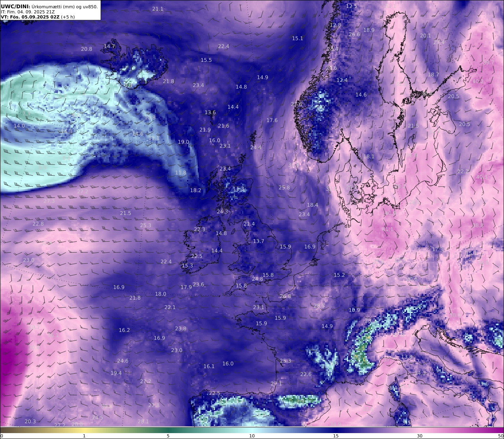
Task: Click the 11.8 value on the map
Action: [181, 172]
